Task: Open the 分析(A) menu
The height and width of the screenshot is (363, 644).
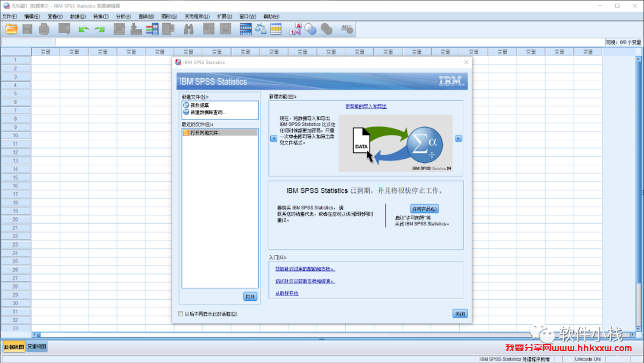Action: click(123, 17)
